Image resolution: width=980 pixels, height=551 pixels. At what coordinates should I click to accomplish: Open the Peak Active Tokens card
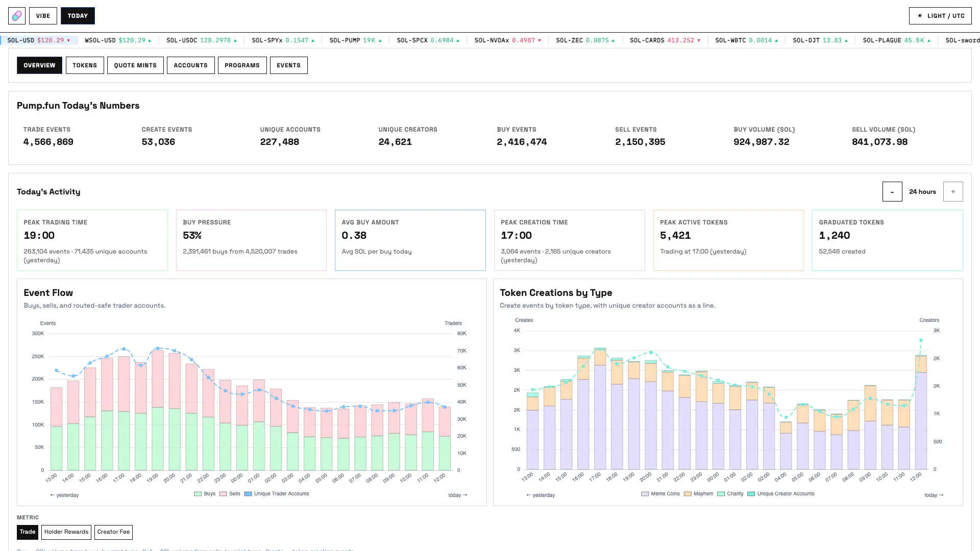coord(728,240)
